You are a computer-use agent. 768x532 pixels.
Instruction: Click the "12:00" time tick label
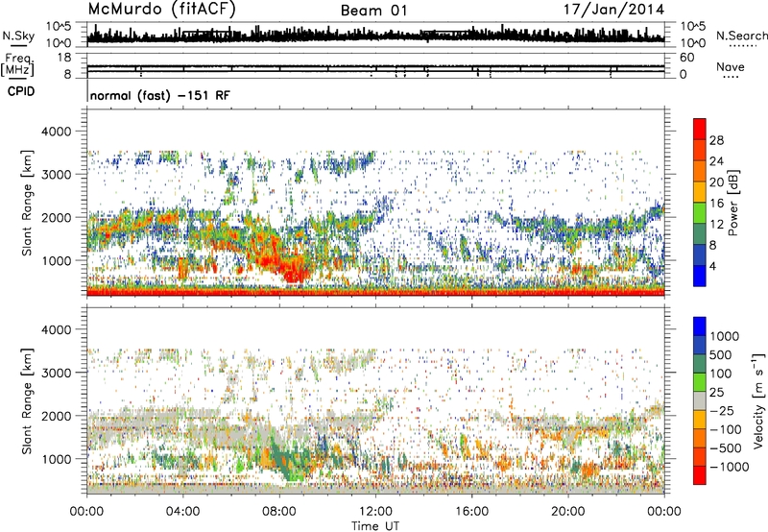tap(375, 512)
